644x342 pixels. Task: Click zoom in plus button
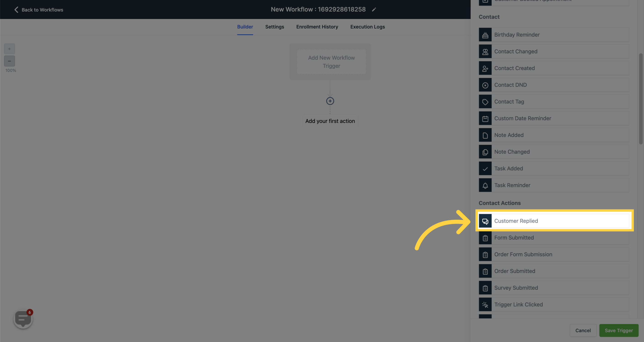(9, 49)
